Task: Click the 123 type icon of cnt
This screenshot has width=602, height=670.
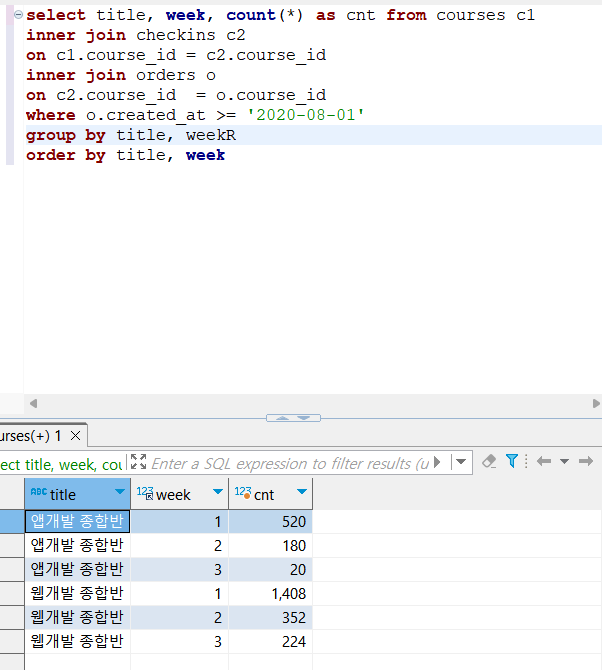Action: (243, 493)
